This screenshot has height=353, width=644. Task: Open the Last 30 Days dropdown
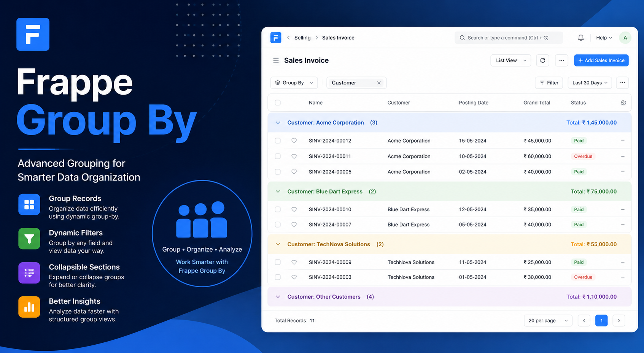[x=590, y=83]
